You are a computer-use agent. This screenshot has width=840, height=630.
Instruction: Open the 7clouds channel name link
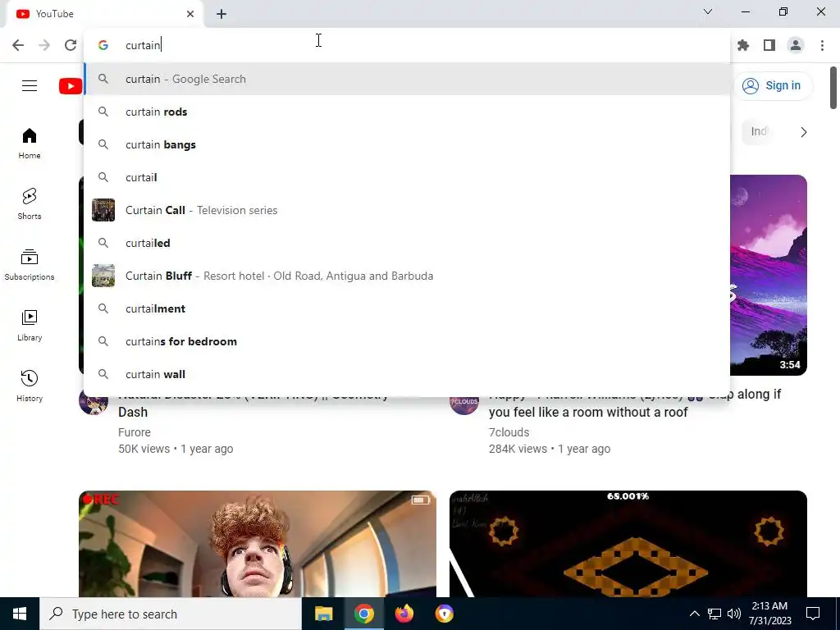509,432
